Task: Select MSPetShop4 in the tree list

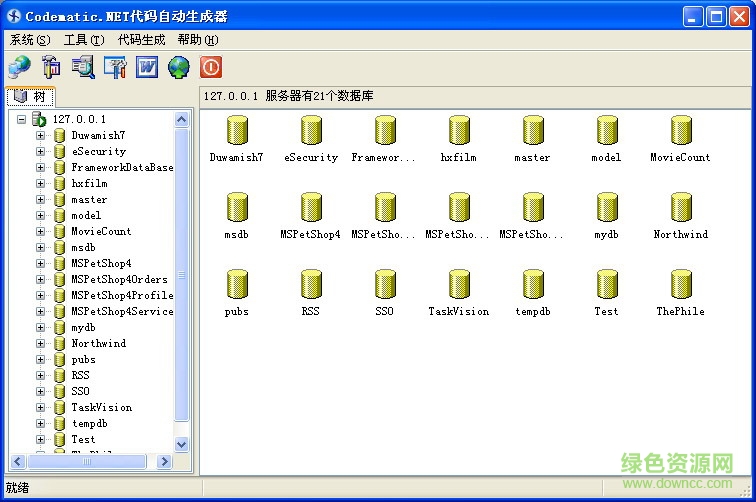Action: [x=101, y=263]
